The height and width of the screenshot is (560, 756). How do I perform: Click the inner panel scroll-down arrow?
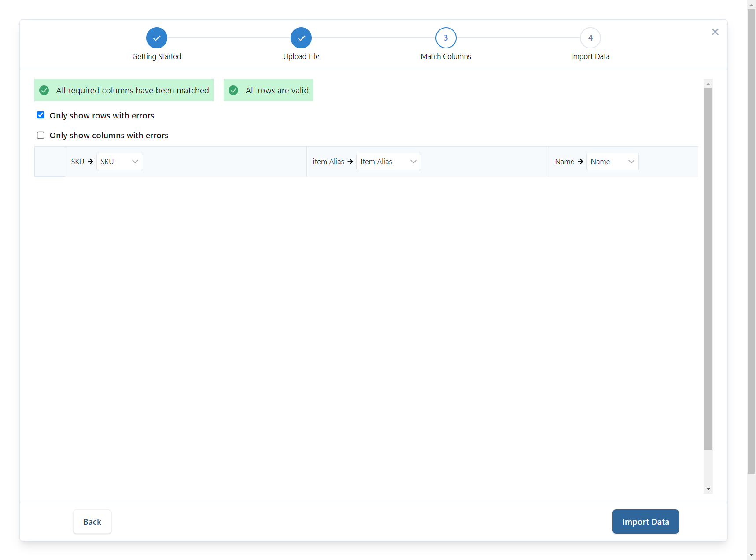[x=708, y=489]
